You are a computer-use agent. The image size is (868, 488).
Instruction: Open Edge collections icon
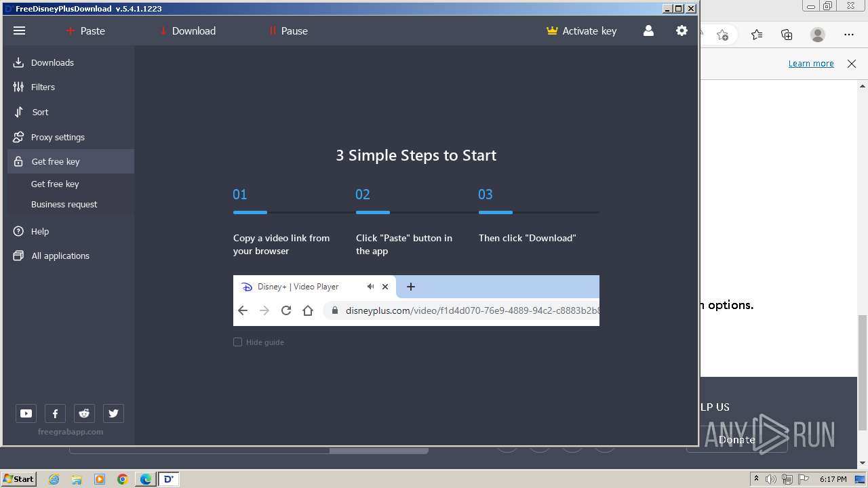pyautogui.click(x=787, y=34)
